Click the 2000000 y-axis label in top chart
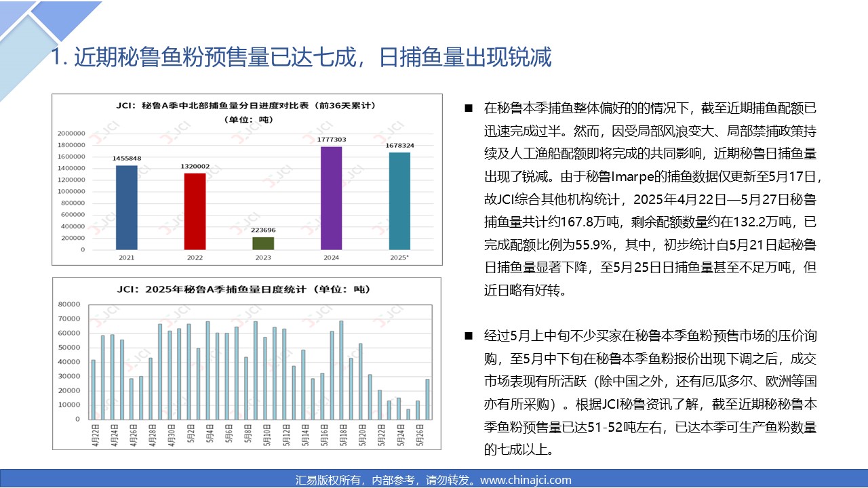The image size is (868, 488). (x=71, y=134)
